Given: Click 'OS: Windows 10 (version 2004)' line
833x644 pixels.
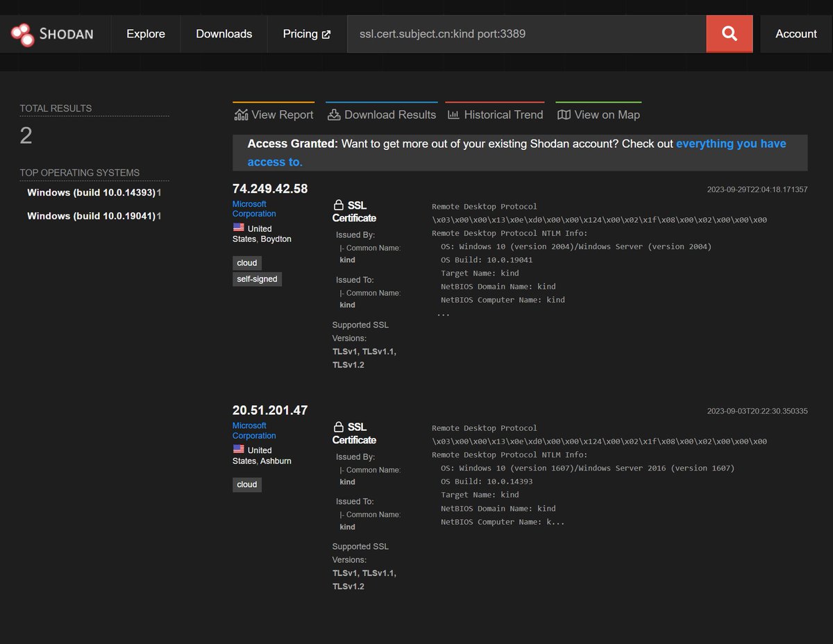Looking at the screenshot, I should [x=576, y=246].
